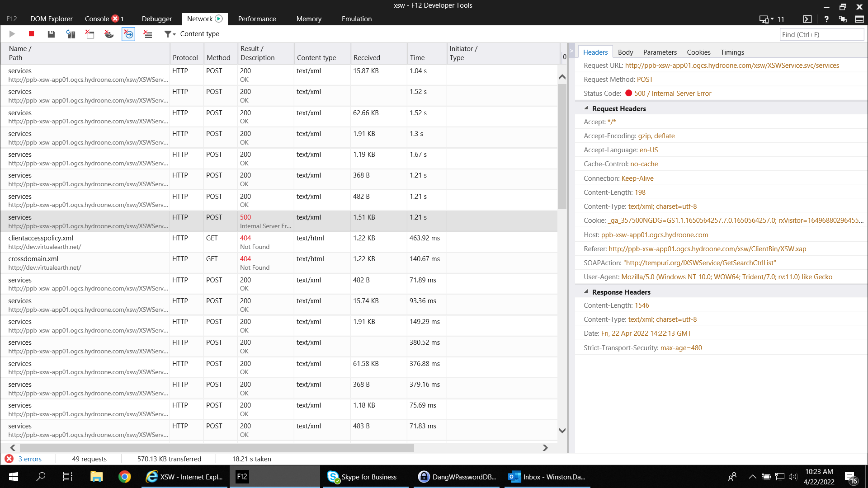Image resolution: width=868 pixels, height=488 pixels.
Task: Click the Clear cookies icon
Action: click(x=109, y=34)
